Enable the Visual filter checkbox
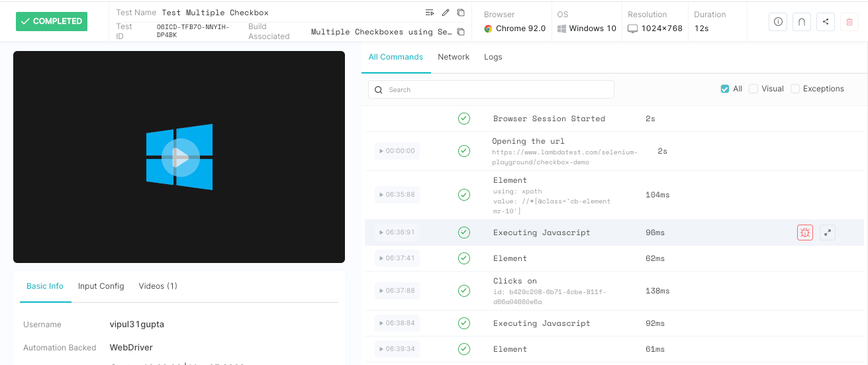Screen dimensions: 868x365 (753, 89)
